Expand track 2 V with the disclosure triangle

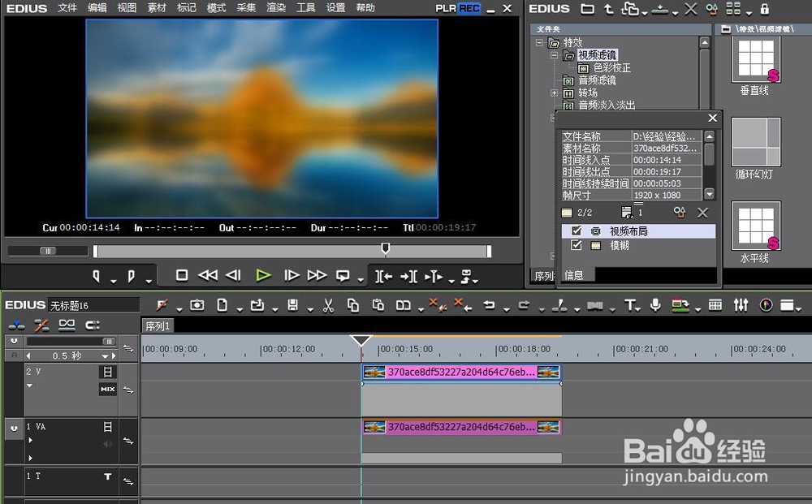[x=30, y=386]
